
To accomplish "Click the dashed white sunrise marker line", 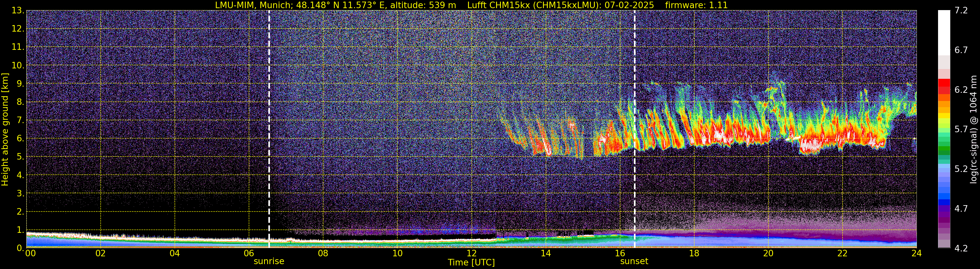I will tap(269, 129).
